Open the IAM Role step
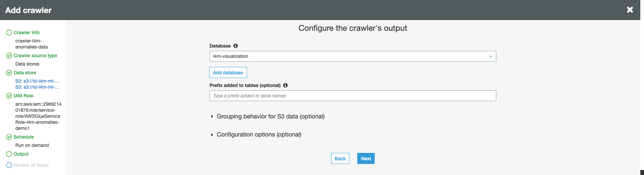The width and height of the screenshot is (644, 175). 23,96
